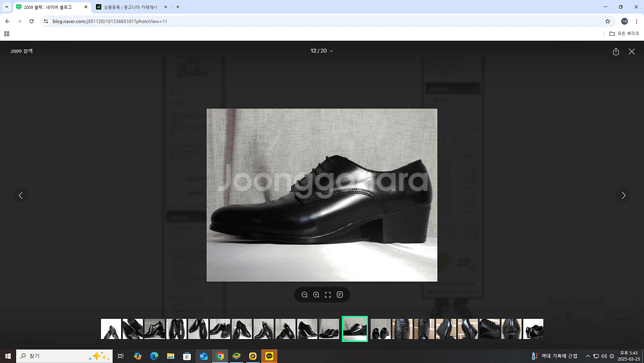Switch to Chrome on the taskbar
The width and height of the screenshot is (644, 363).
(x=220, y=356)
